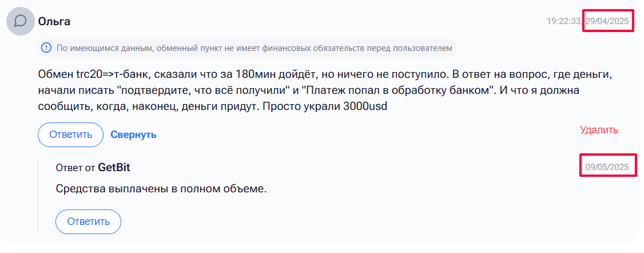This screenshot has width=644, height=253.
Task: Click the notice about no financial obligations
Action: [x=250, y=48]
